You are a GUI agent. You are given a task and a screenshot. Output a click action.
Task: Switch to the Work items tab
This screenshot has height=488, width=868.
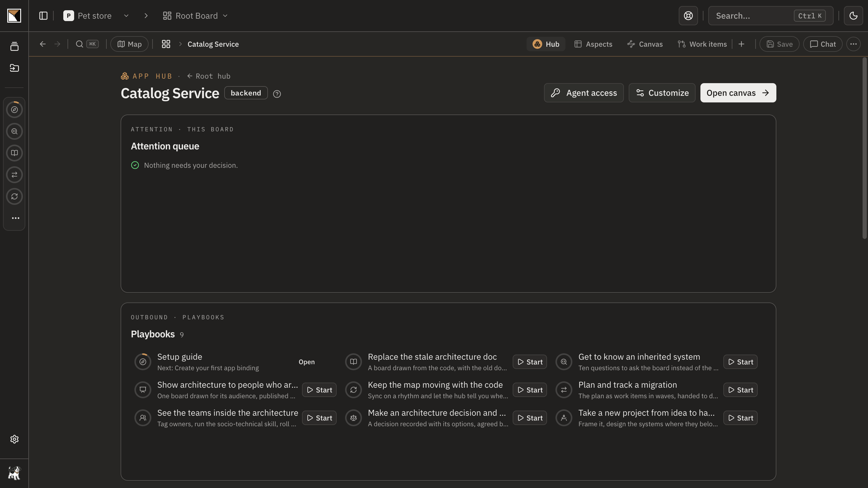(x=702, y=44)
